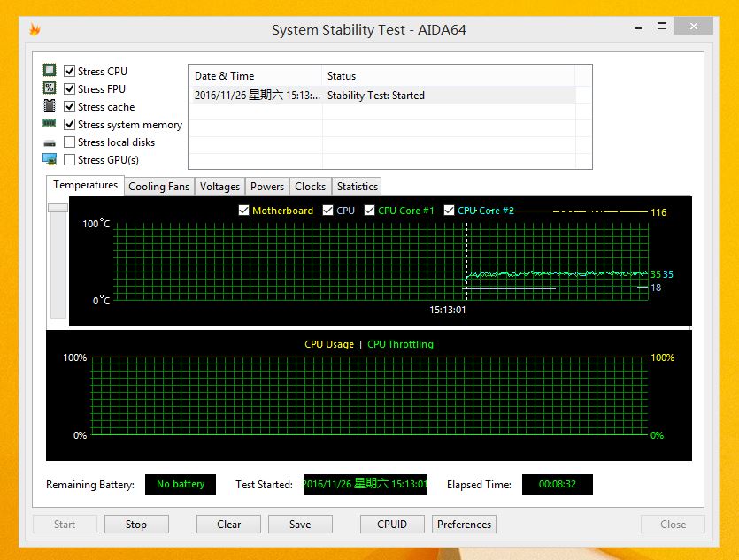Click the monitor icon beside Stress GPU(s)
This screenshot has width=739, height=560.
[50, 159]
